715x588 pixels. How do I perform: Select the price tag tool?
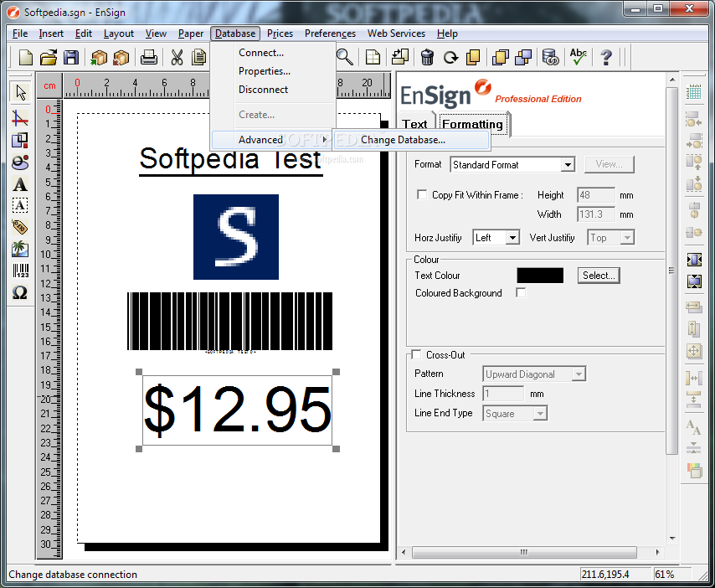pyautogui.click(x=19, y=227)
